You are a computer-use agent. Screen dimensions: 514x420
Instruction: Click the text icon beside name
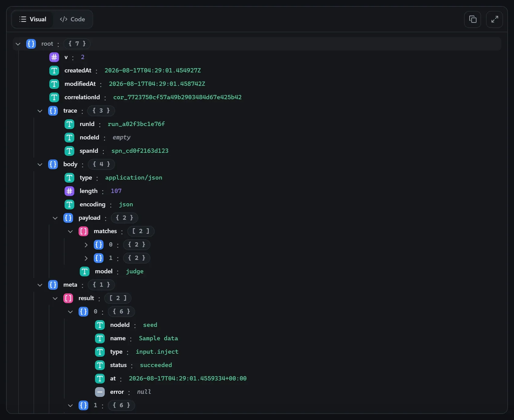[100, 338]
